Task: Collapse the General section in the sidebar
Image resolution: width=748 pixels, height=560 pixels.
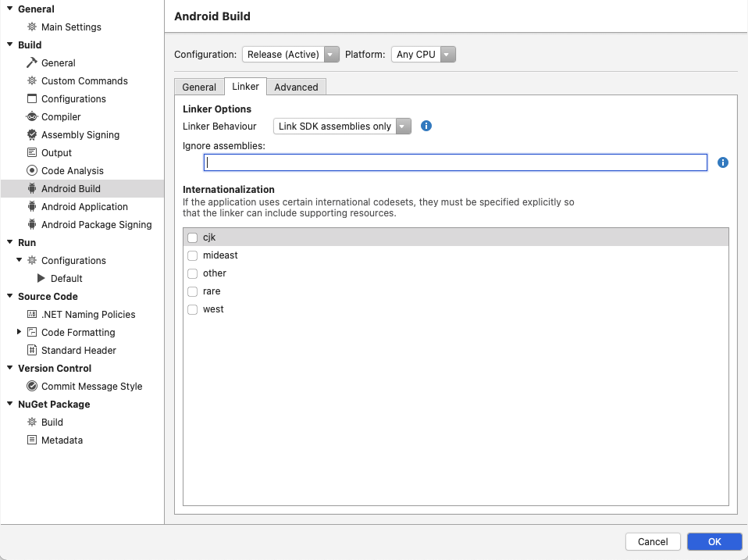Action: pyautogui.click(x=9, y=9)
